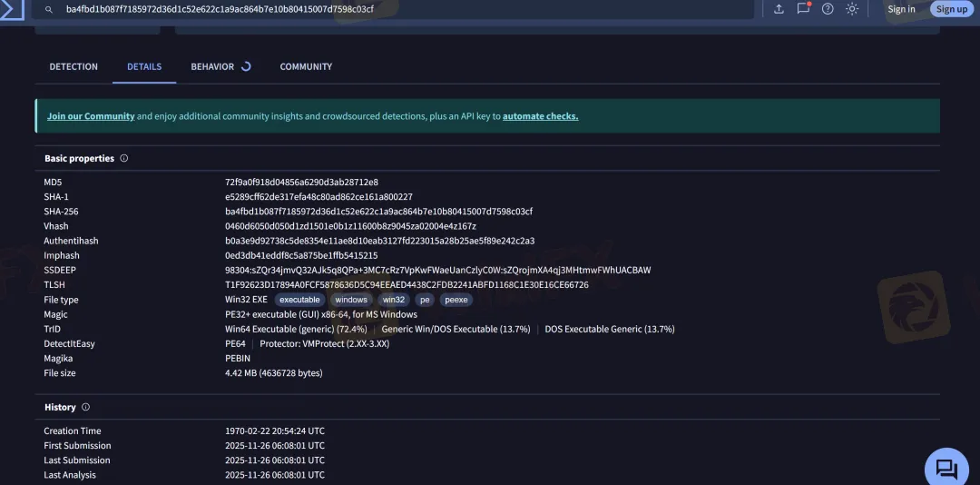Click the peexe file type tag
Screen dimensions: 980x485
click(x=456, y=300)
